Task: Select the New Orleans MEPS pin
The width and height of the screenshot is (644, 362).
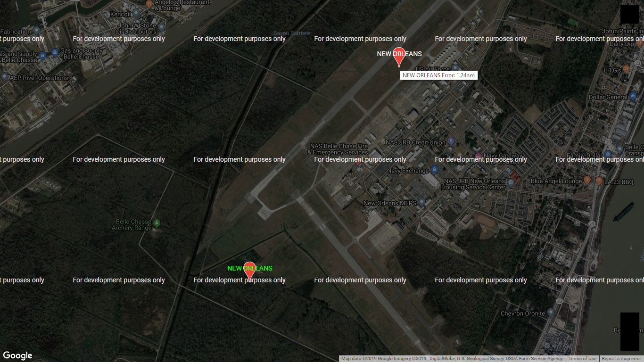Action: point(421,202)
